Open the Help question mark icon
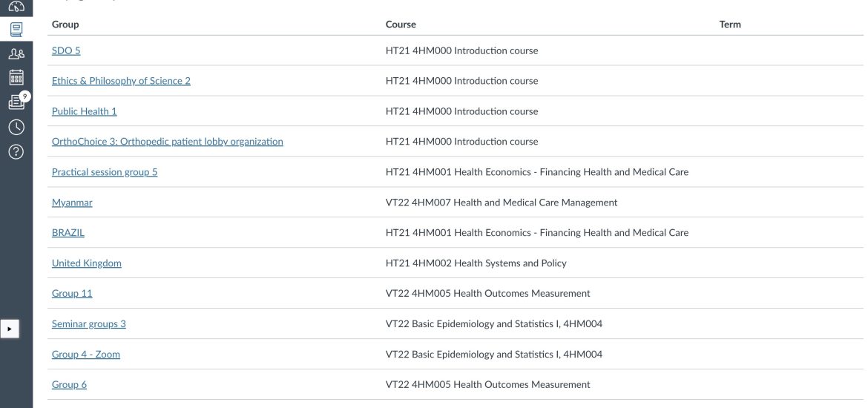868x408 pixels. click(x=16, y=151)
